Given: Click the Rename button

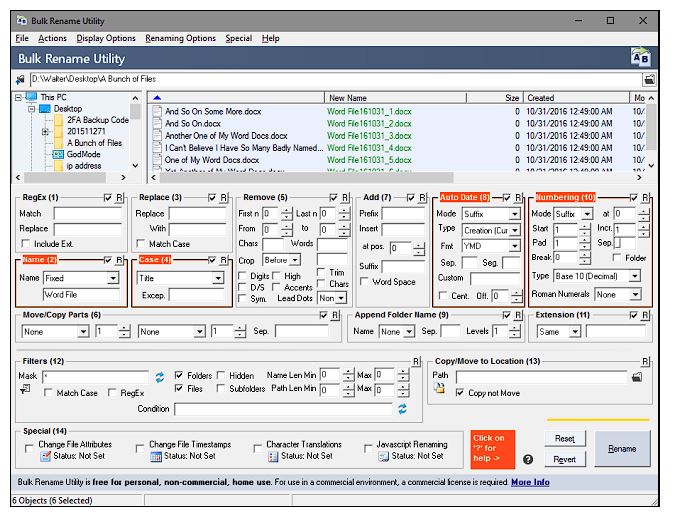Looking at the screenshot, I should point(622,449).
